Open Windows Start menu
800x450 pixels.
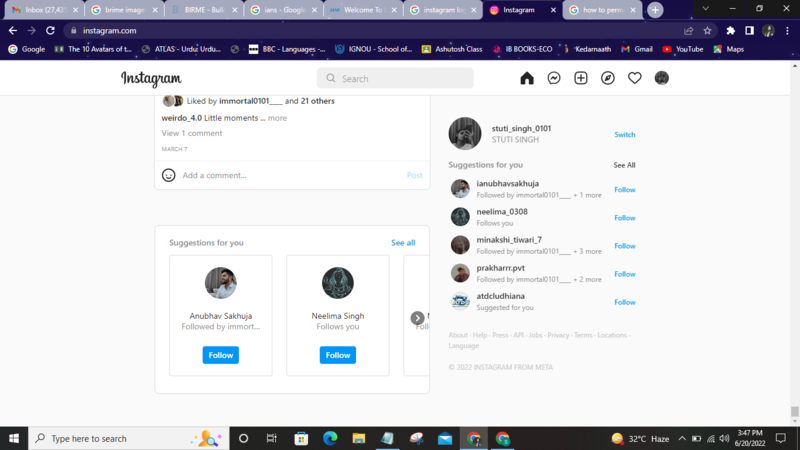point(14,438)
